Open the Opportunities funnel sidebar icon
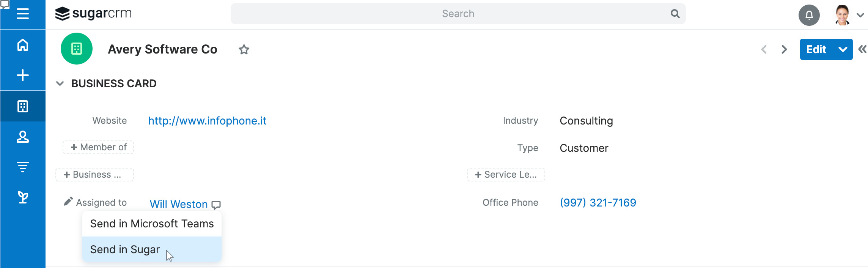868x268 pixels. click(x=23, y=167)
